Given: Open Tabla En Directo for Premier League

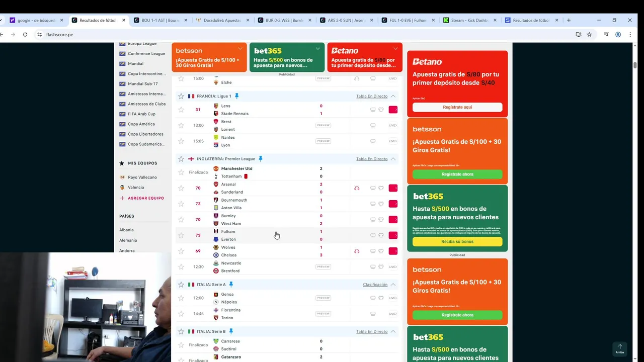Looking at the screenshot, I should pos(372,159).
